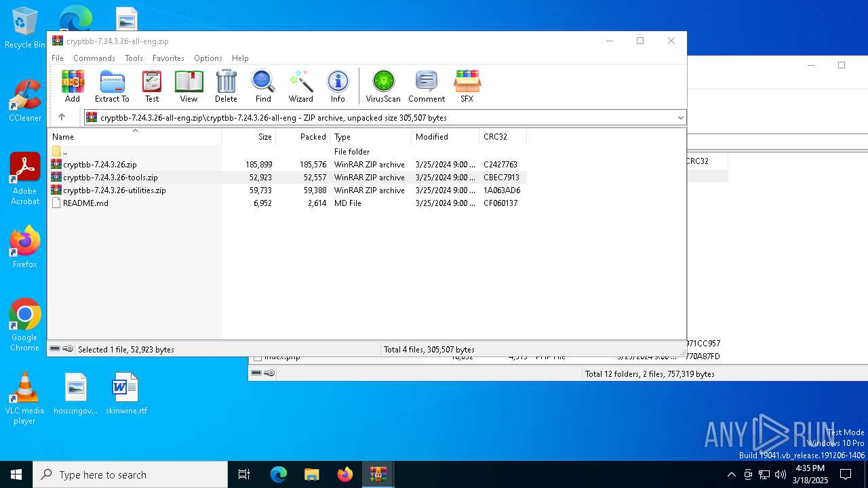Click the Windows Start button

pyautogui.click(x=16, y=474)
